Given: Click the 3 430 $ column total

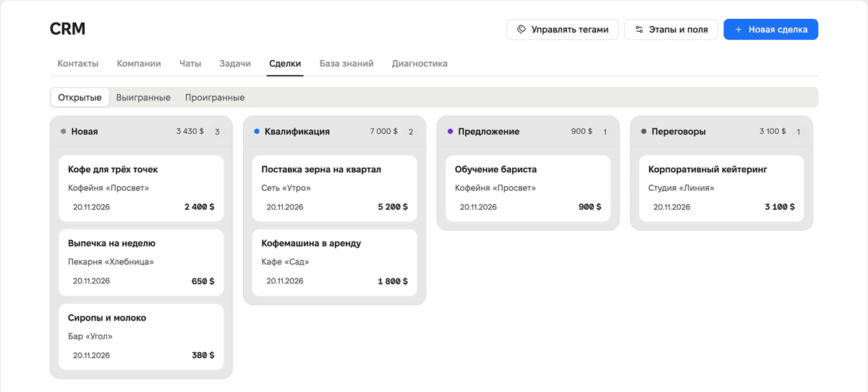Looking at the screenshot, I should pyautogui.click(x=190, y=132).
